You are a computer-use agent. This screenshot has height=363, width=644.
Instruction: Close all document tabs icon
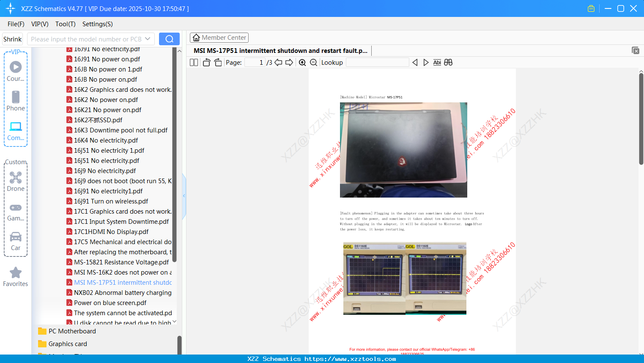pyautogui.click(x=635, y=50)
